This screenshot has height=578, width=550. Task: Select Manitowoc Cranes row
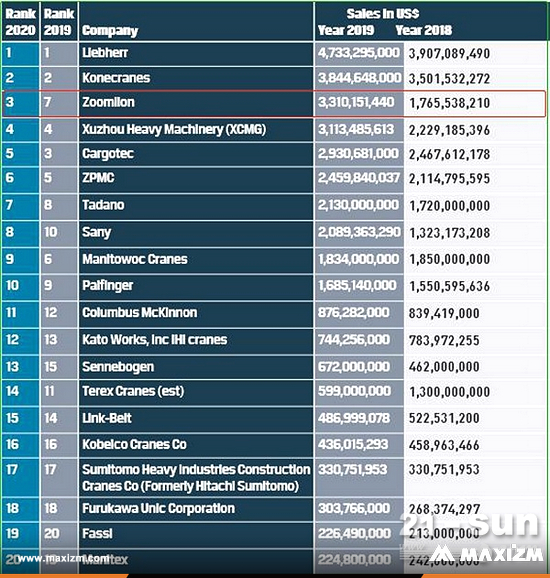coord(274,260)
